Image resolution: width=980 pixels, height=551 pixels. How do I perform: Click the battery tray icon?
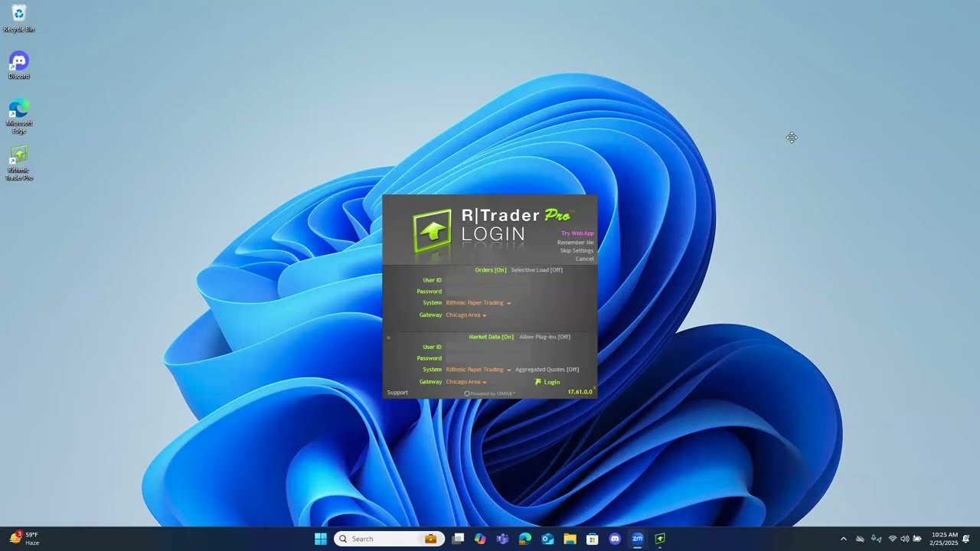(x=917, y=539)
